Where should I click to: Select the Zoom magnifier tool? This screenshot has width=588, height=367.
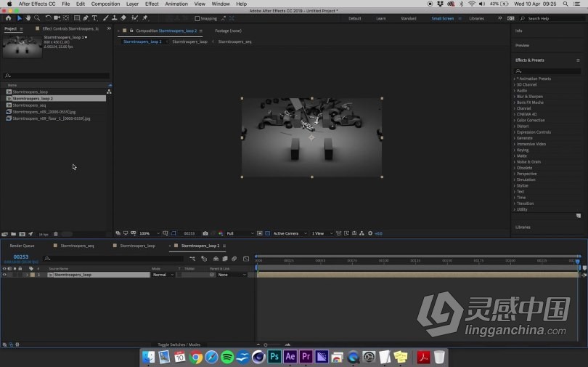coord(37,18)
